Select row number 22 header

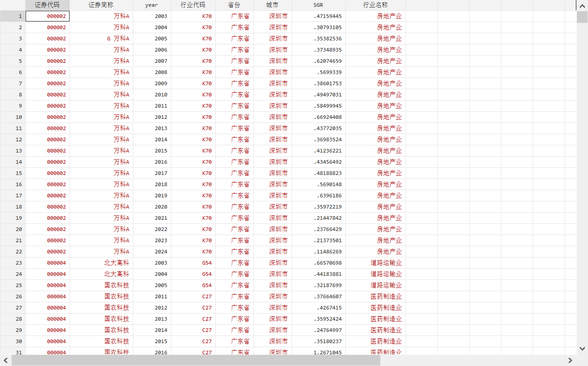pos(13,252)
